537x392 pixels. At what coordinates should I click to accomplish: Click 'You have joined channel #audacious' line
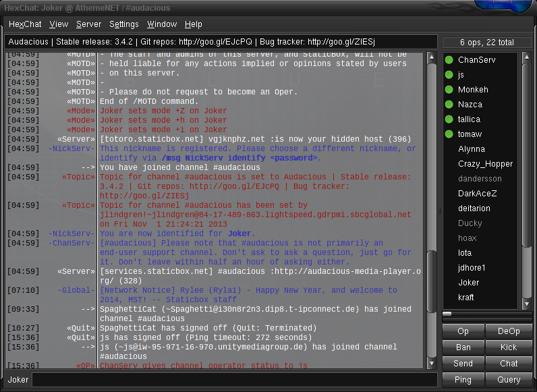point(180,167)
